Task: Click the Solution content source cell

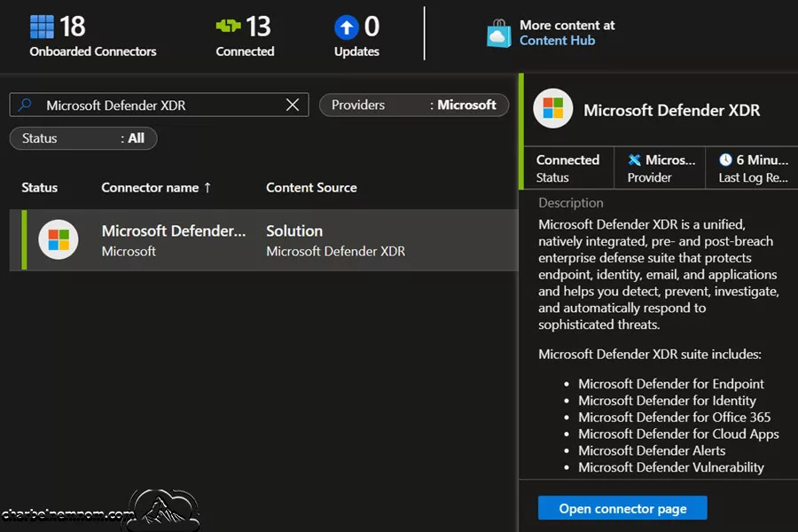Action: coord(294,231)
